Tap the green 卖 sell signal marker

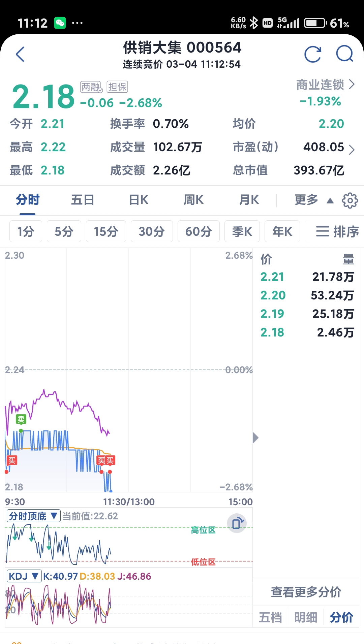[x=21, y=419]
